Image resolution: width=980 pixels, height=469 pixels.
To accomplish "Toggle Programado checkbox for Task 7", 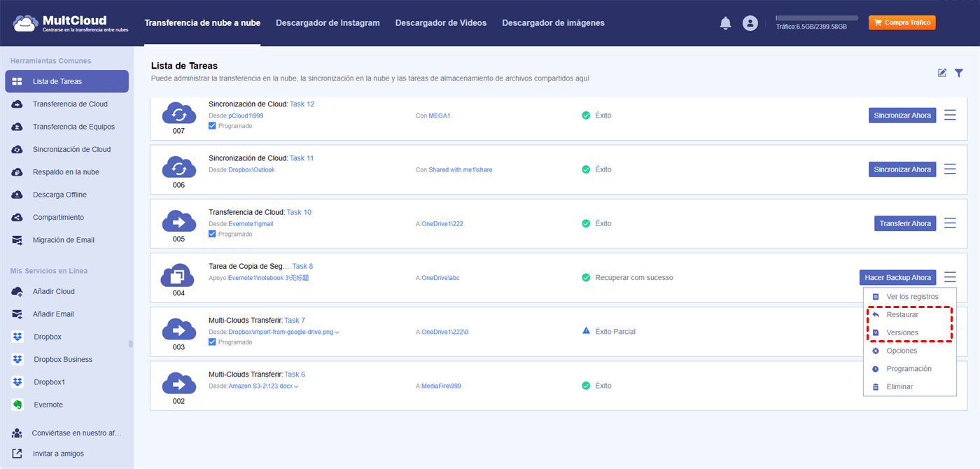I will 212,342.
